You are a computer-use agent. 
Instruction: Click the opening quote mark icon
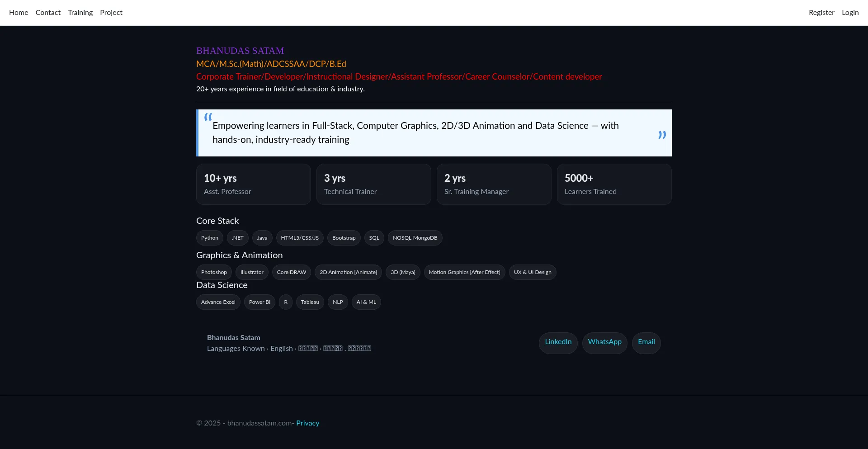point(208,117)
